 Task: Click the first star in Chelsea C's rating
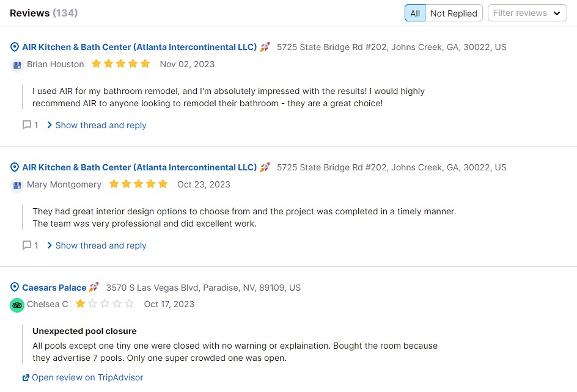pos(80,303)
